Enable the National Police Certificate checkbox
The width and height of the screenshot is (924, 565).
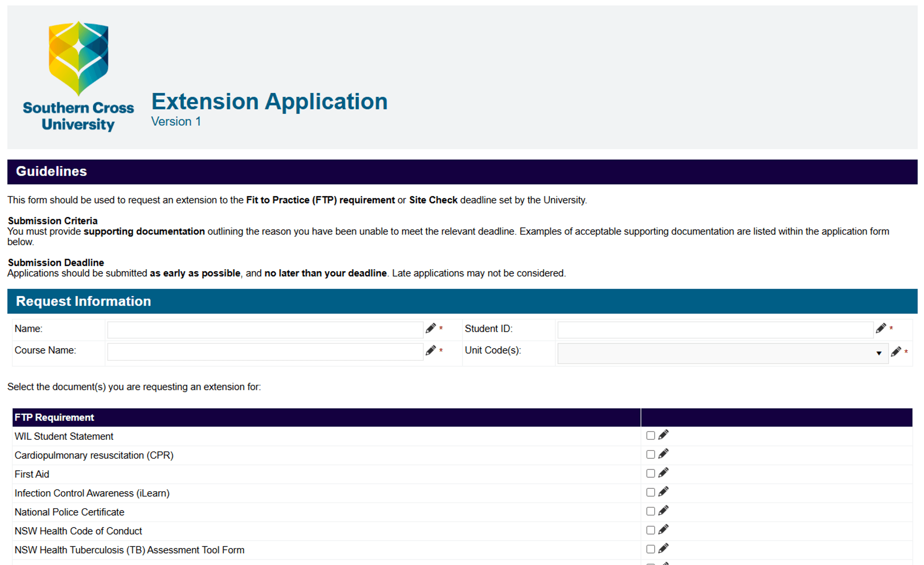coord(650,511)
